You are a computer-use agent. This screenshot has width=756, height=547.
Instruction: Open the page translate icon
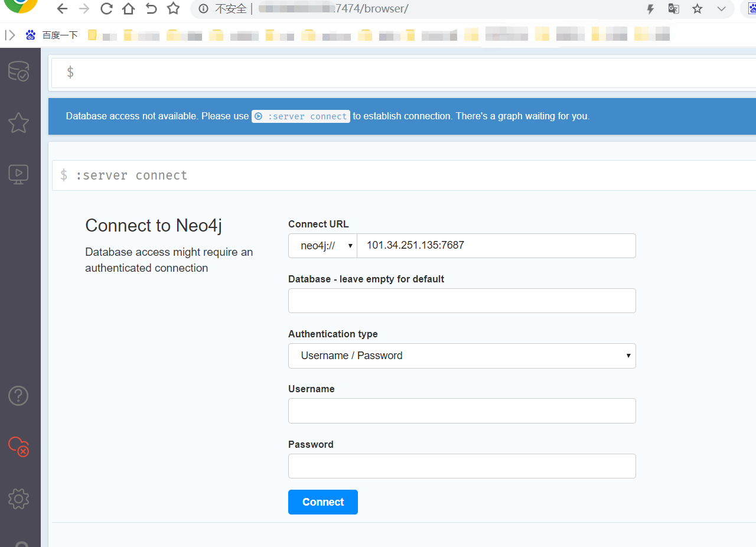(x=673, y=9)
